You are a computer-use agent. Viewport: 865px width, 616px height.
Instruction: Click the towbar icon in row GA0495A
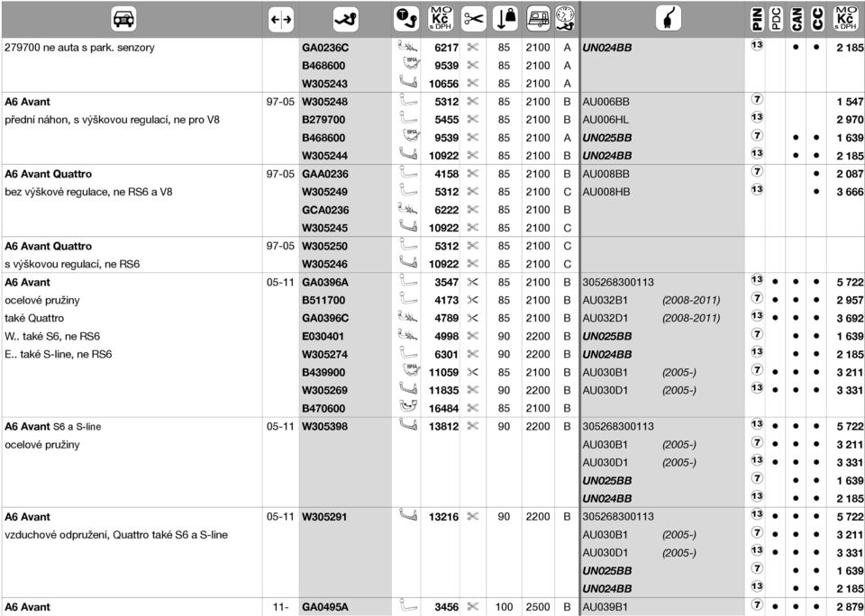click(x=407, y=605)
